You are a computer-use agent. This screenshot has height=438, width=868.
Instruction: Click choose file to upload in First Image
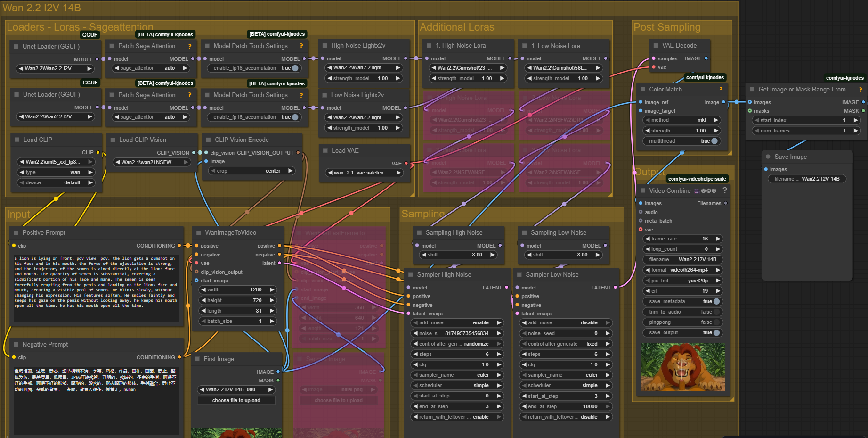[x=236, y=401]
